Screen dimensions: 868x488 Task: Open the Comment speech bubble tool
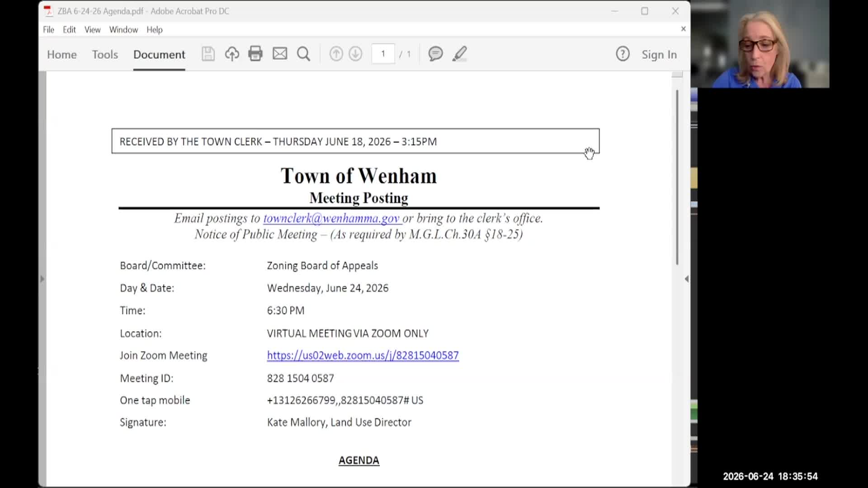(x=435, y=54)
